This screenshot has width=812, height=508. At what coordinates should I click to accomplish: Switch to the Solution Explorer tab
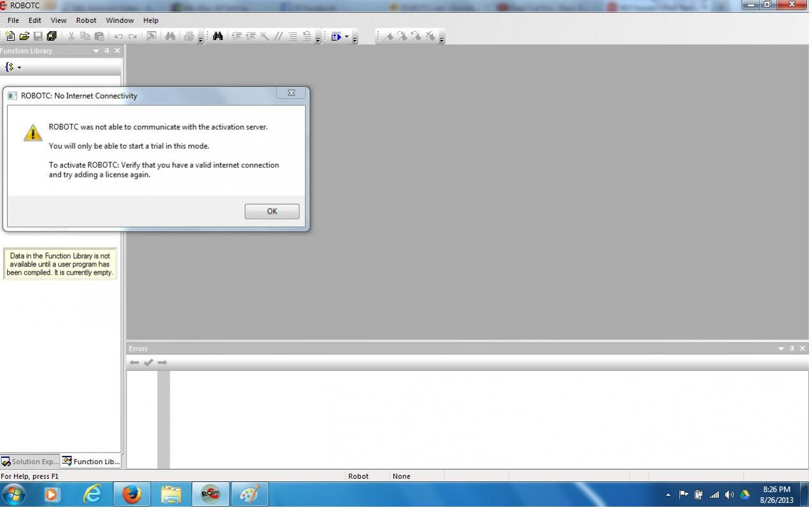30,462
